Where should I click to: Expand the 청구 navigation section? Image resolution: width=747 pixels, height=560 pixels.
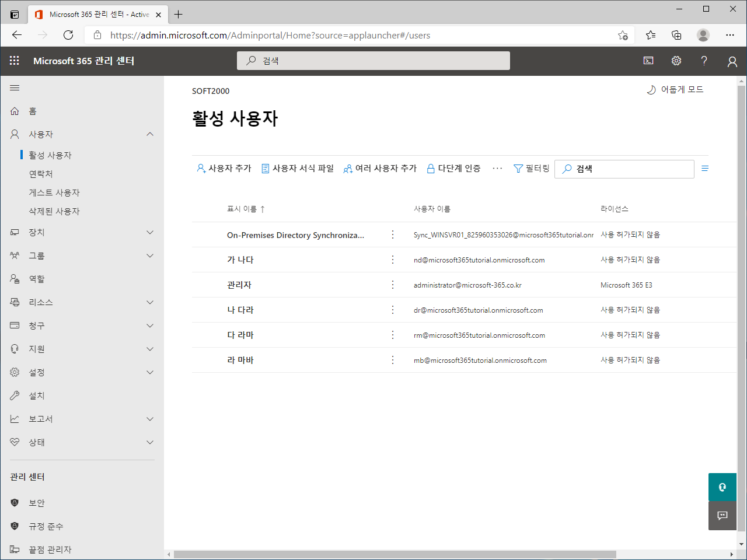click(150, 325)
